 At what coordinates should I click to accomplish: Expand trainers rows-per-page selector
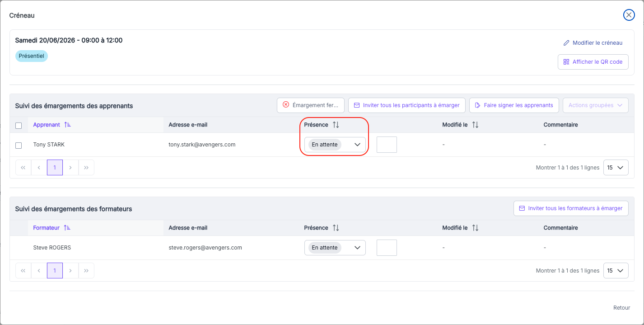click(x=616, y=271)
